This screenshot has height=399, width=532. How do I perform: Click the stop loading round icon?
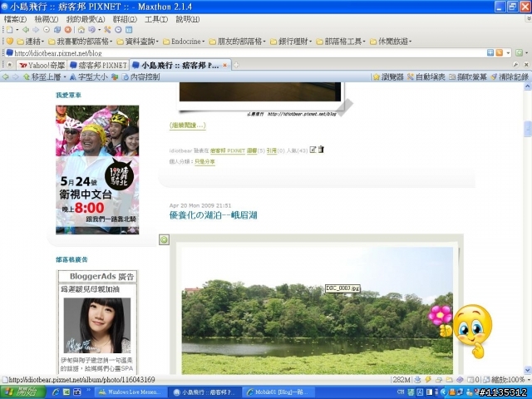click(47, 30)
